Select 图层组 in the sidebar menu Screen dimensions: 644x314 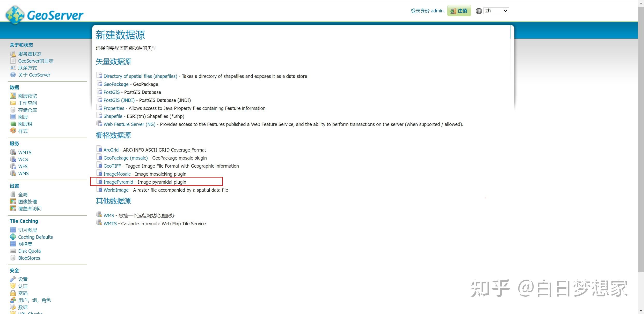(25, 124)
